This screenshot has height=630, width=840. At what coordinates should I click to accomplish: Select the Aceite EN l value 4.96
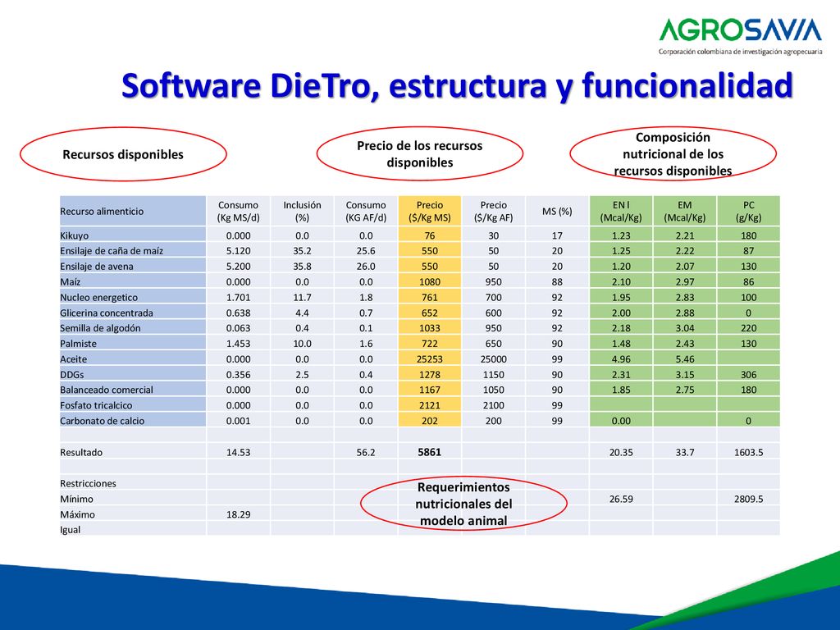pos(621,359)
